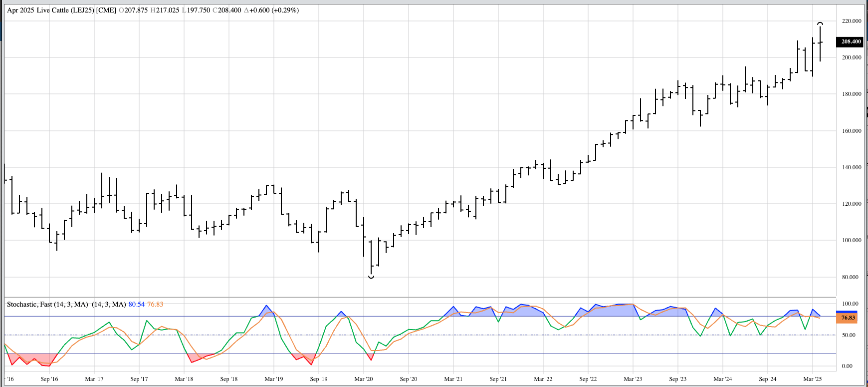Click the orange 76.83 value in stochastic header
This screenshot has height=387, width=868.
click(155, 304)
